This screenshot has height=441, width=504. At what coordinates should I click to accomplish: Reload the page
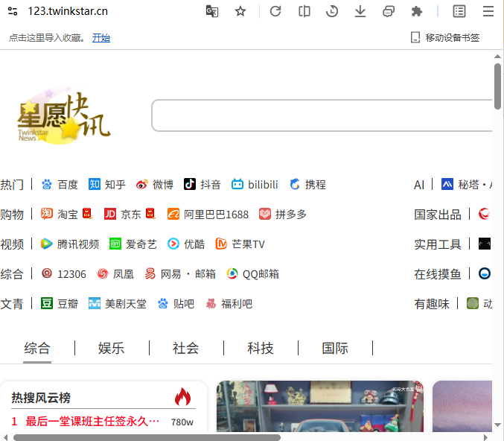275,11
